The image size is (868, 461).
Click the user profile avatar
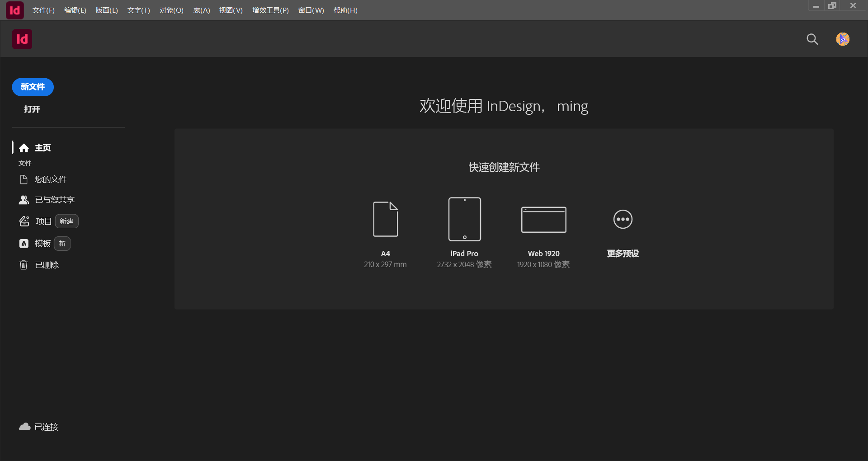coord(843,39)
